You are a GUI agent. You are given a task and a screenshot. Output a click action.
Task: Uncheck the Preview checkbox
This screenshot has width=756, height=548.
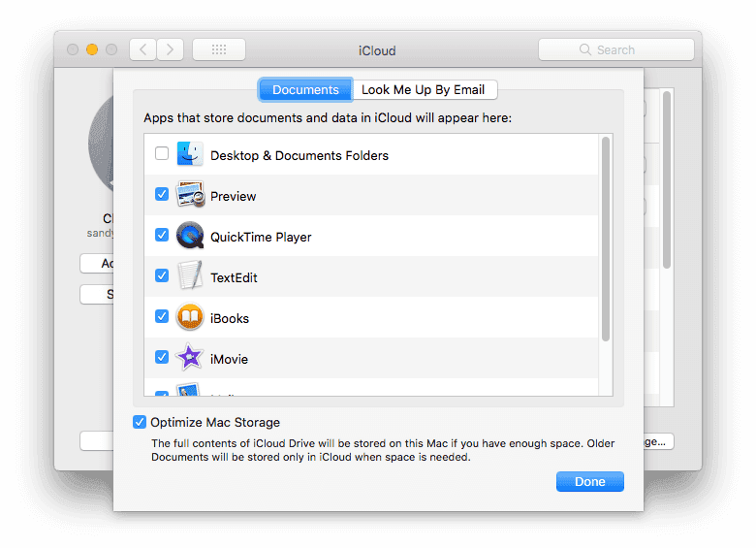[162, 195]
